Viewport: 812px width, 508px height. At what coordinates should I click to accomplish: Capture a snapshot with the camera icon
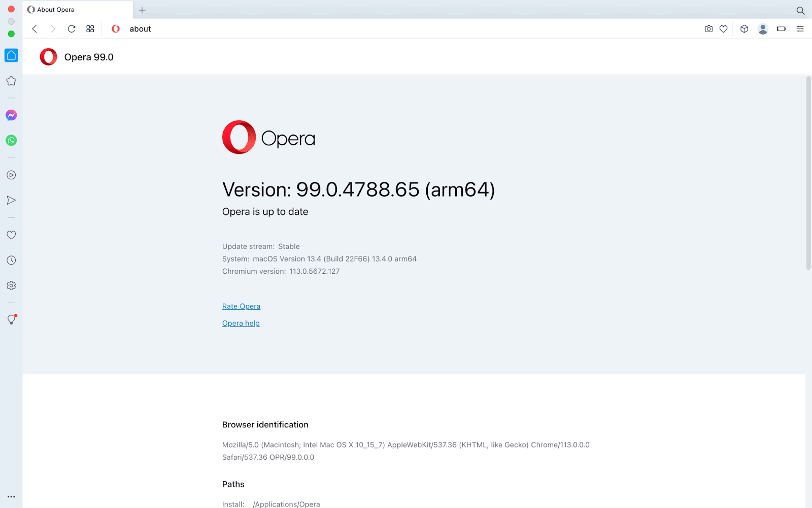tap(708, 29)
